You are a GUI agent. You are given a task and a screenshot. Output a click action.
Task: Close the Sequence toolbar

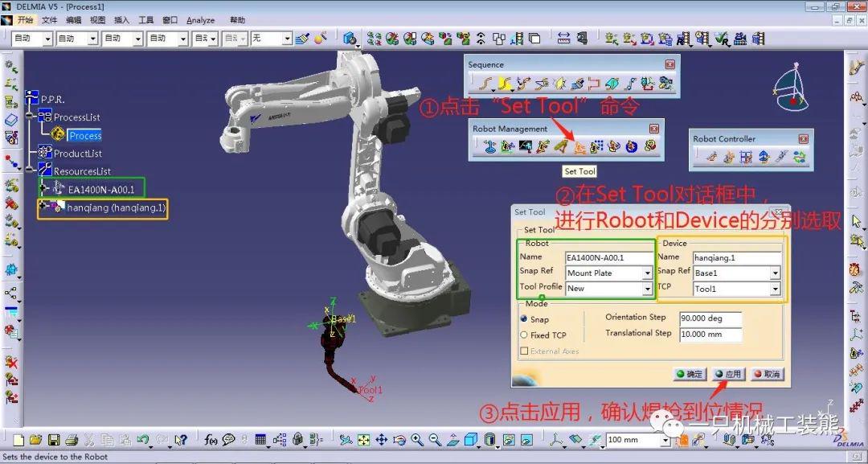pos(669,64)
